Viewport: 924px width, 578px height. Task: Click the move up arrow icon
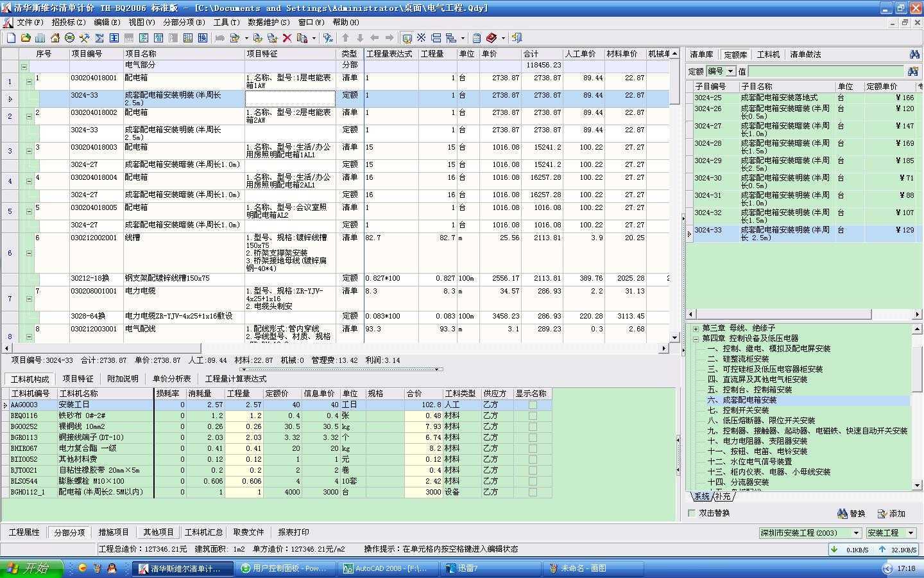(345, 38)
